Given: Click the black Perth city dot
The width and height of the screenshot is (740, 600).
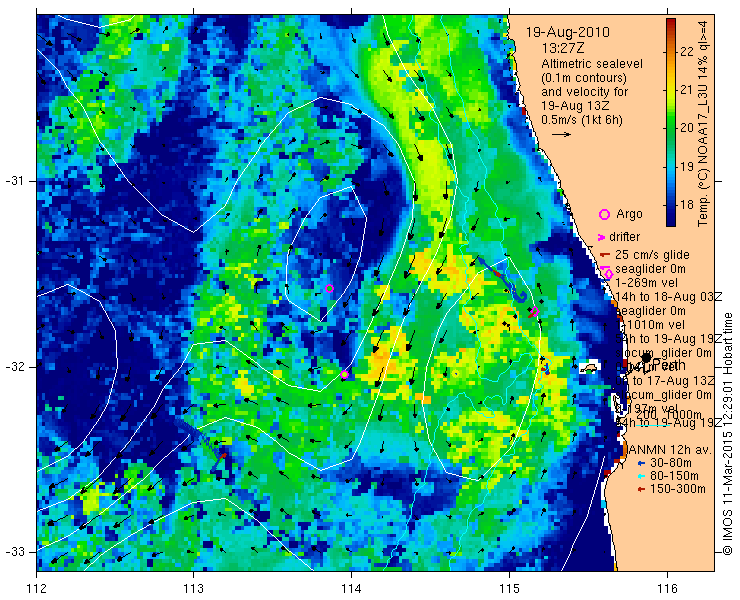Looking at the screenshot, I should pyautogui.click(x=646, y=358).
